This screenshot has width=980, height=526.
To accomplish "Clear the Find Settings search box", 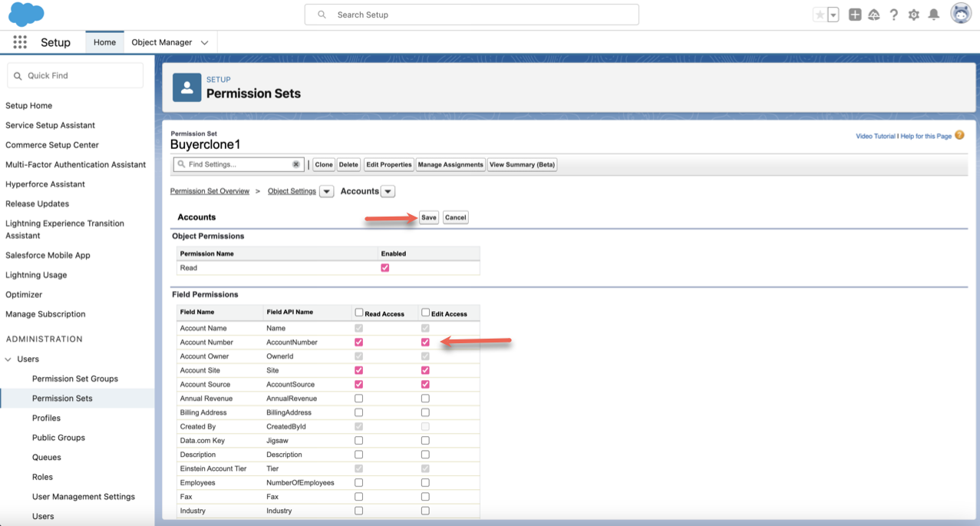I will tap(296, 164).
